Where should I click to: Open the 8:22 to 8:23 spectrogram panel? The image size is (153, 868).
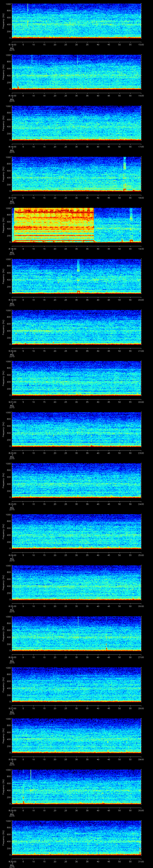pos(76,429)
